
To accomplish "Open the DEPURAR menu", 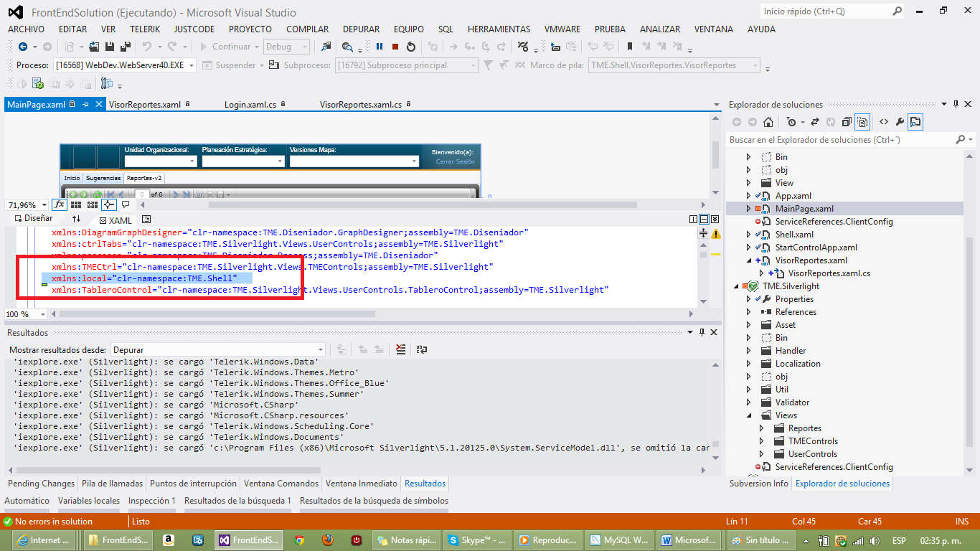I will 361,29.
